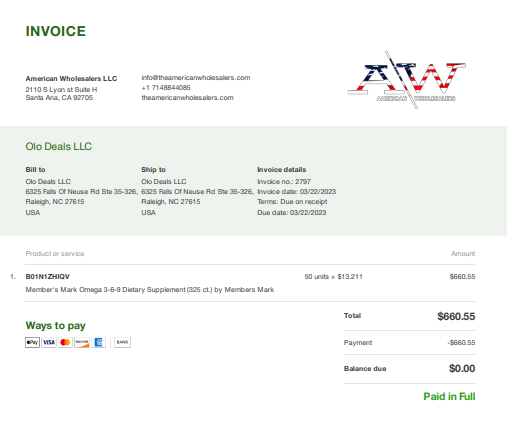Click the Member's Mark Omega 3-6-9 description
This screenshot has width=507, height=422.
pyautogui.click(x=150, y=290)
